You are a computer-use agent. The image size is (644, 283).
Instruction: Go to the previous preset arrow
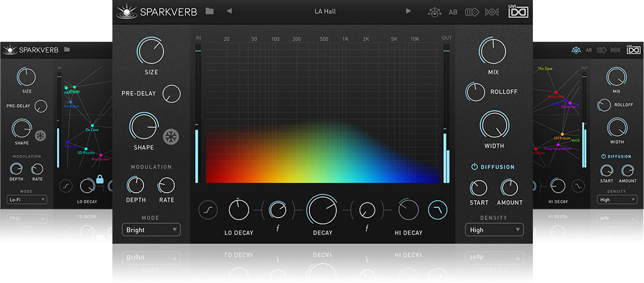coord(229,11)
